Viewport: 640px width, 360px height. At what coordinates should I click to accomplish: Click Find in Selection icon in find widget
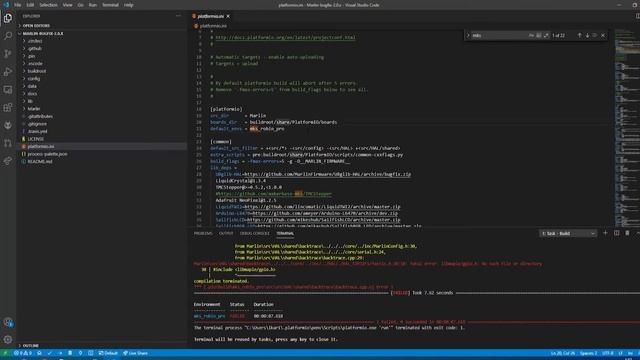pyautogui.click(x=595, y=36)
